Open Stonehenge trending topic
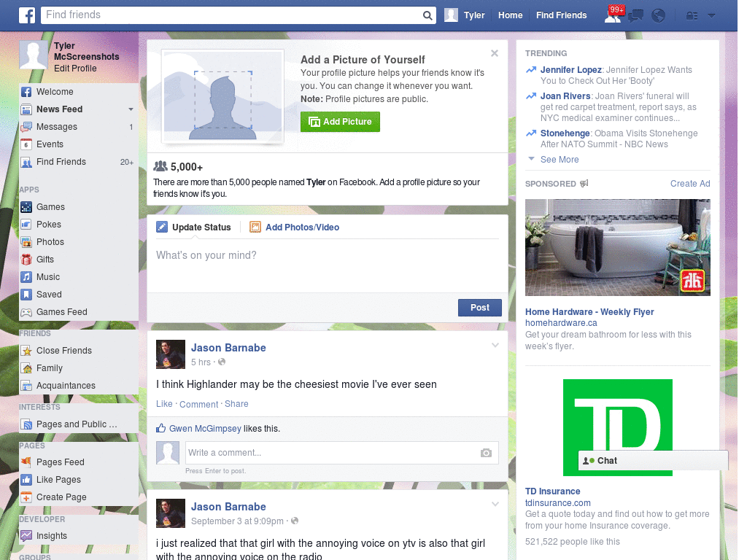This screenshot has height=560, width=747. tap(565, 133)
